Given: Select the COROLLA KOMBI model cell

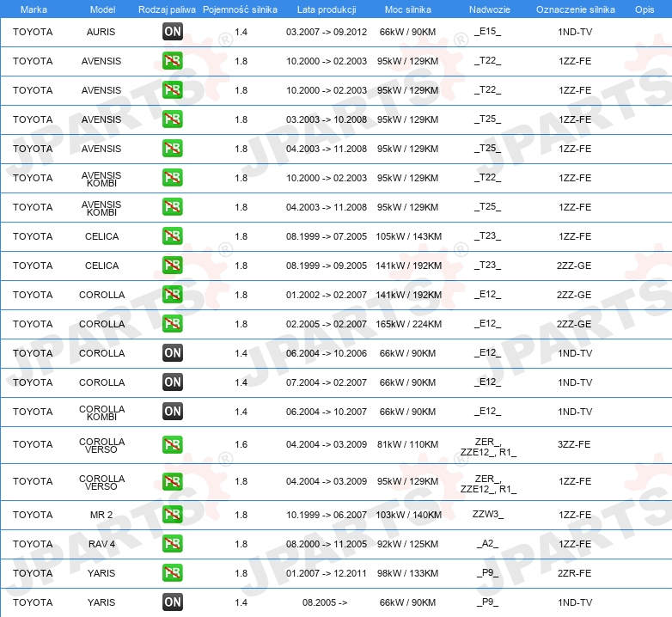Looking at the screenshot, I should 101,412.
